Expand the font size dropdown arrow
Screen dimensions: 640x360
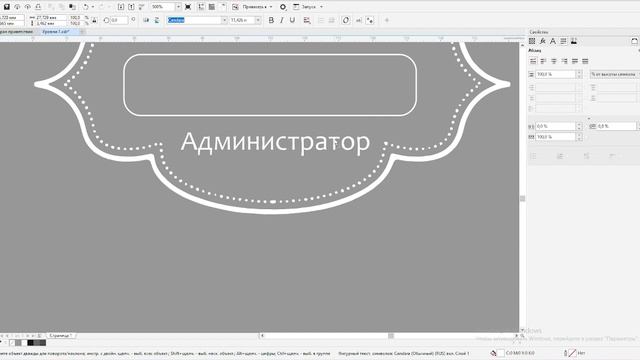click(258, 20)
